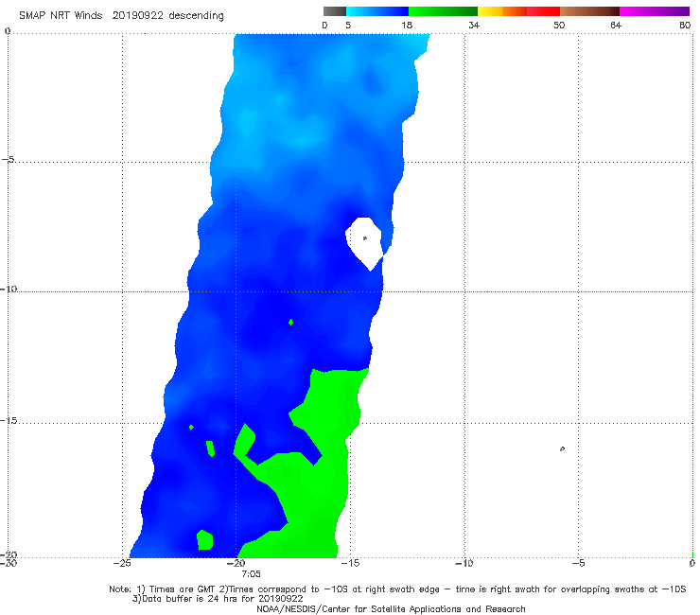The height and width of the screenshot is (615, 700).
Task: Click the 'NOAA/NESDIS/Center for Satellite Applications and Research' credit
Action: (x=391, y=609)
